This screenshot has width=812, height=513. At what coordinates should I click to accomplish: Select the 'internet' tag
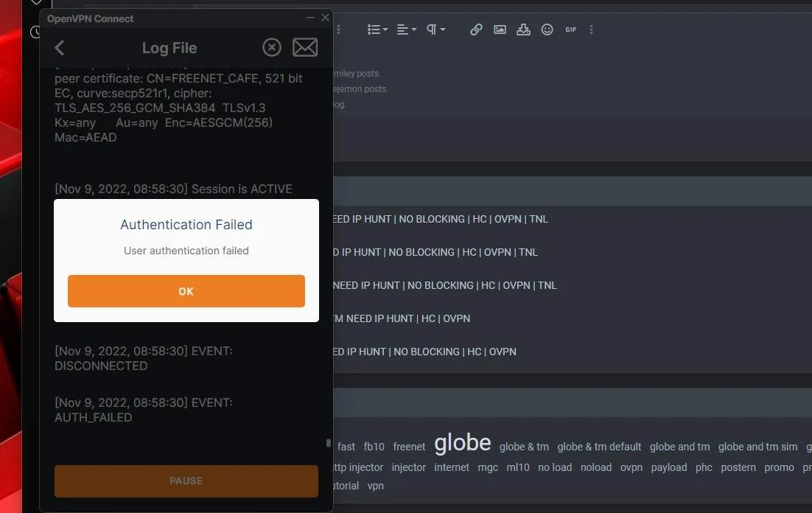coord(452,467)
